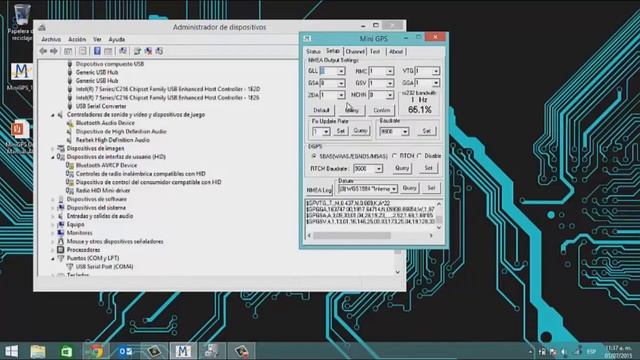The width and height of the screenshot is (640, 360).
Task: Open the Windows Store taskbar icon
Action: (66, 351)
